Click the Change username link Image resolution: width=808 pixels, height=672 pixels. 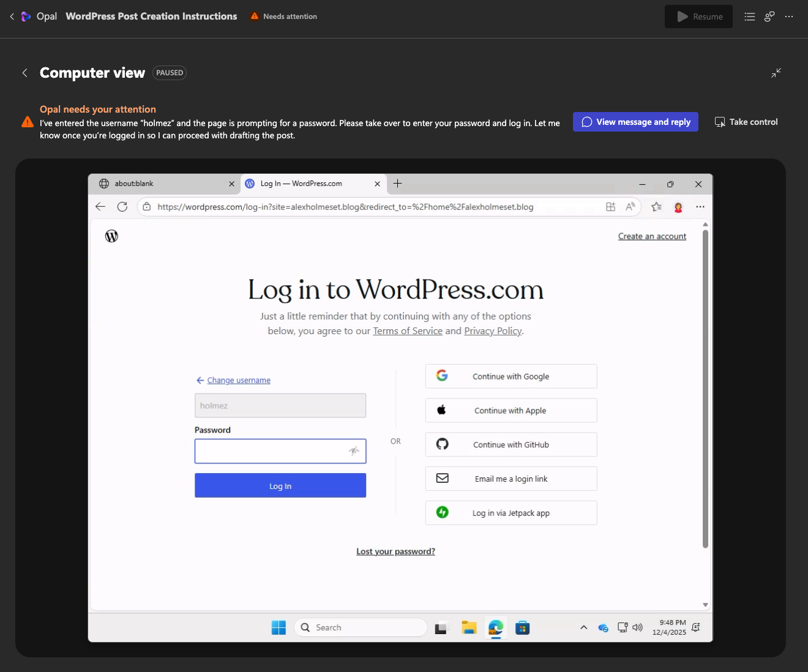[x=238, y=380]
